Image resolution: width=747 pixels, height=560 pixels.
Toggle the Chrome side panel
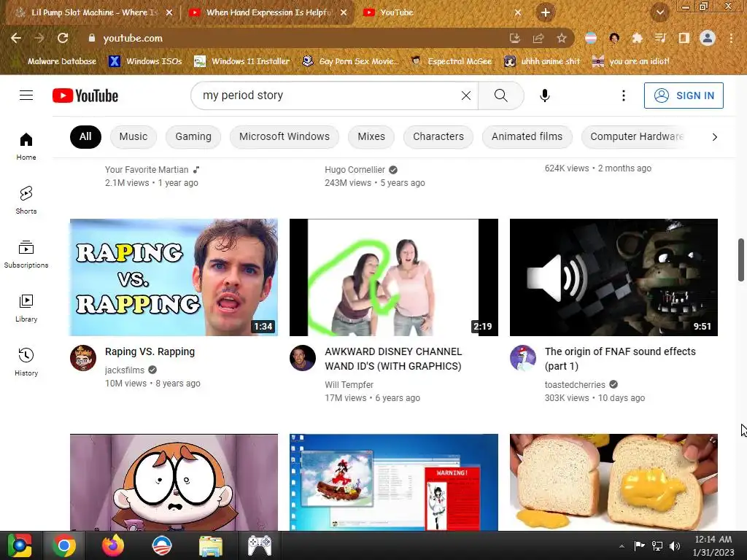pyautogui.click(x=684, y=38)
